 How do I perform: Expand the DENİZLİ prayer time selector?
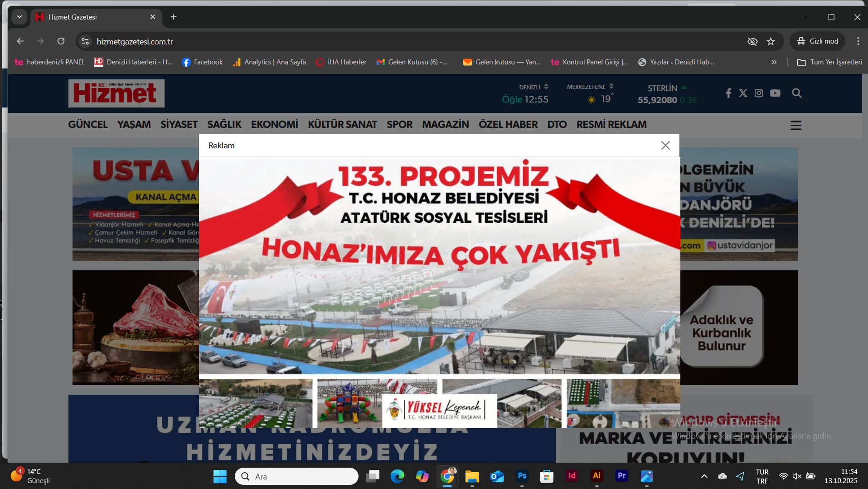(x=546, y=87)
